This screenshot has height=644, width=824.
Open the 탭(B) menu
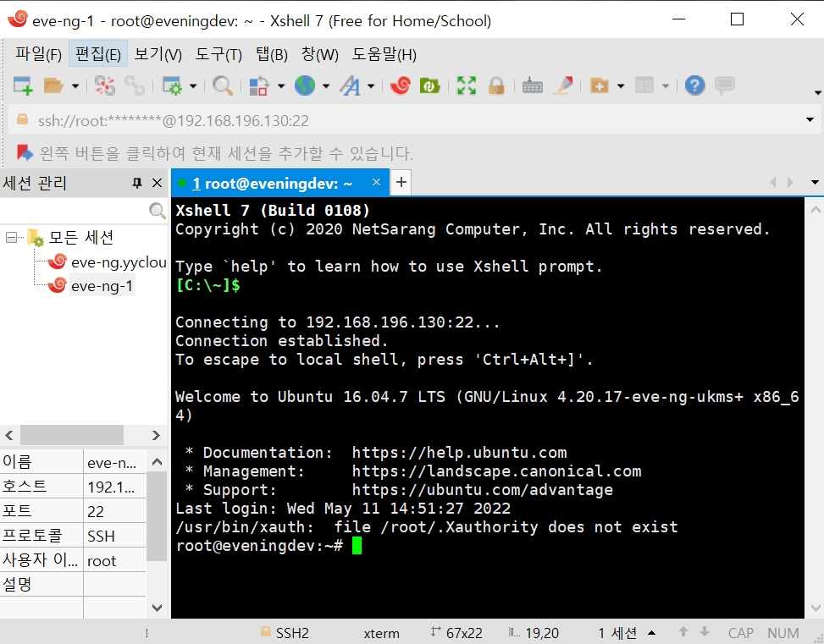(x=272, y=54)
